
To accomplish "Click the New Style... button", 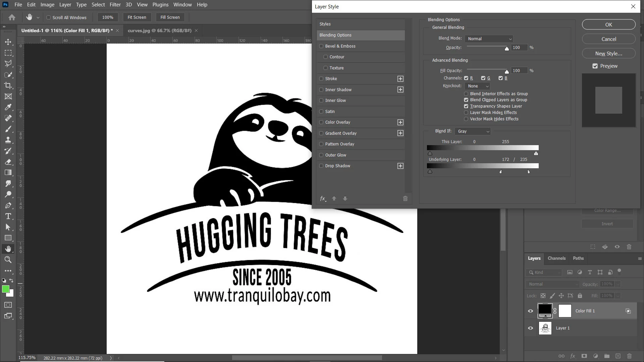I will point(608,54).
